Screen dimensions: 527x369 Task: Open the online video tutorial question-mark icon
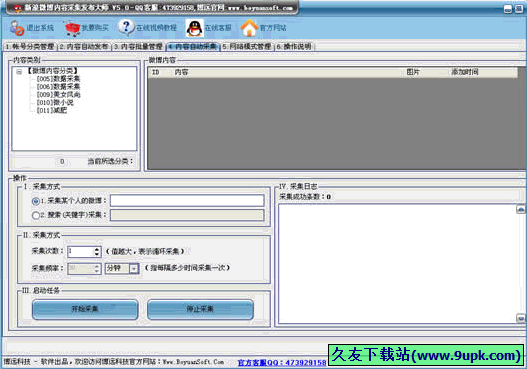(126, 28)
